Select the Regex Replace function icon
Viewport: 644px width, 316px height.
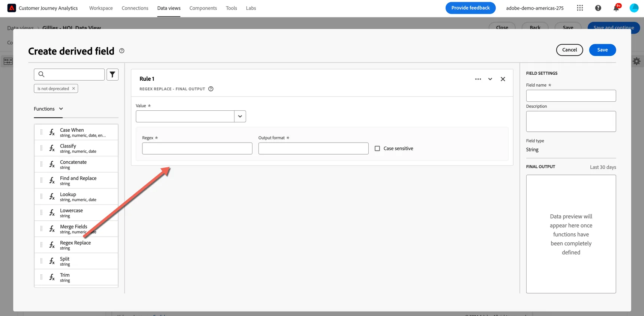(x=52, y=245)
